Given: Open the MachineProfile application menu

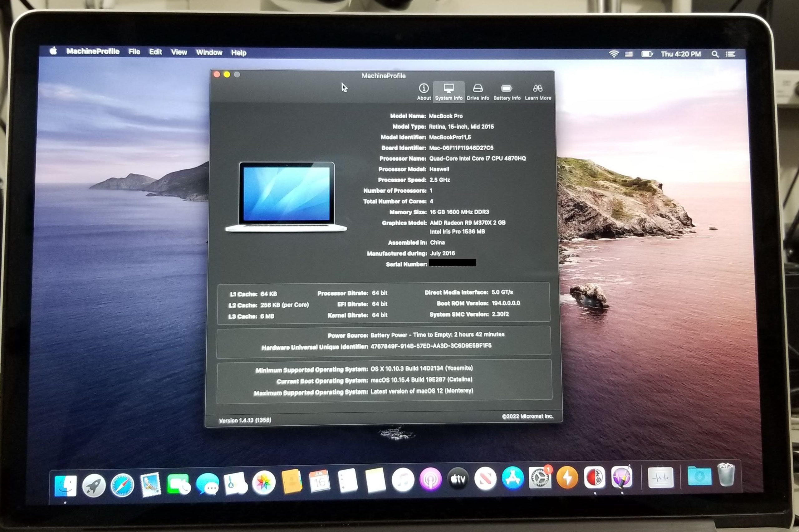Looking at the screenshot, I should click(x=93, y=51).
